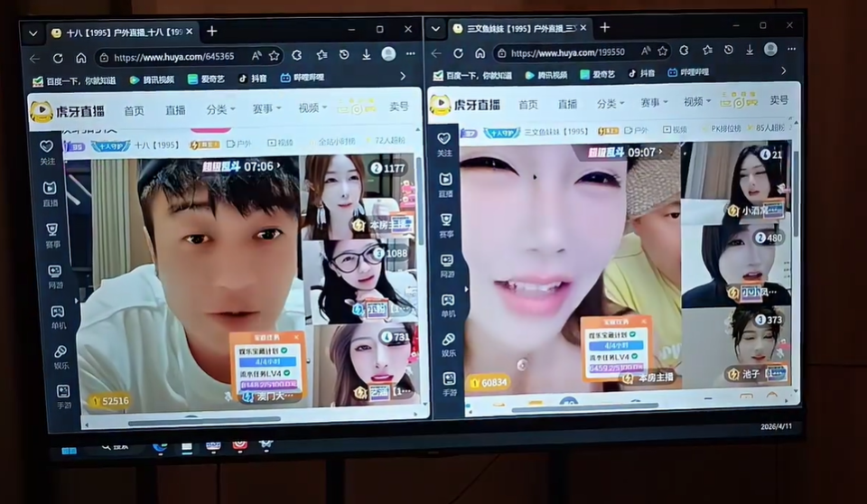The height and width of the screenshot is (504, 867).
Task: Close task popup in left stream
Action: pos(296,337)
